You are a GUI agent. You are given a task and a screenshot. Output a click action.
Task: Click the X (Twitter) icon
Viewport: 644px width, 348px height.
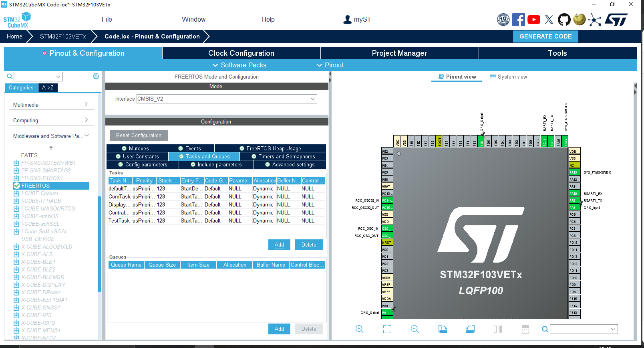pyautogui.click(x=549, y=19)
